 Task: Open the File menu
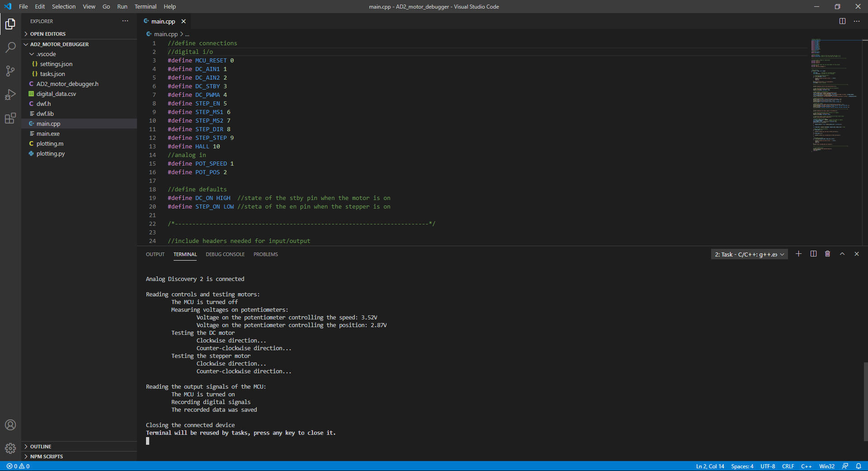coord(24,6)
